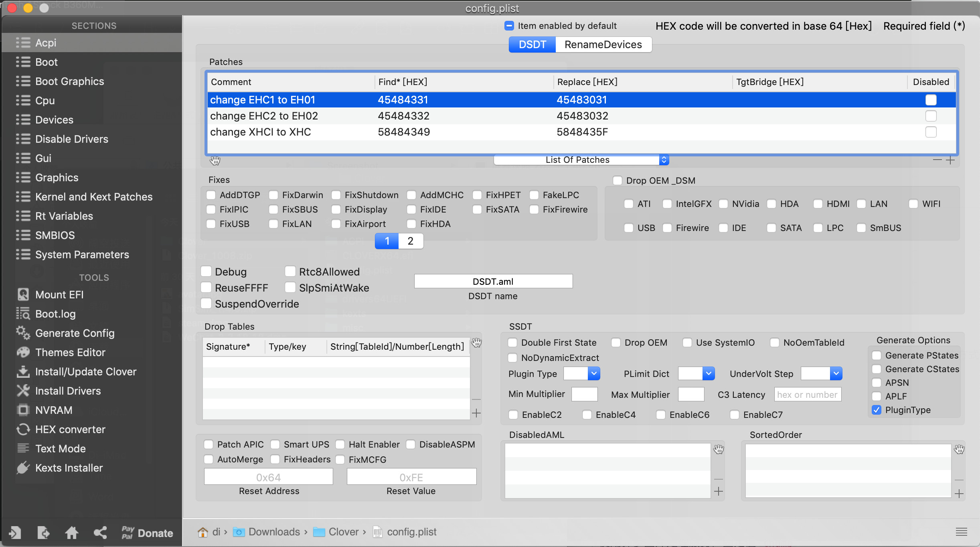
Task: Enable Generate PStates
Action: pos(877,355)
